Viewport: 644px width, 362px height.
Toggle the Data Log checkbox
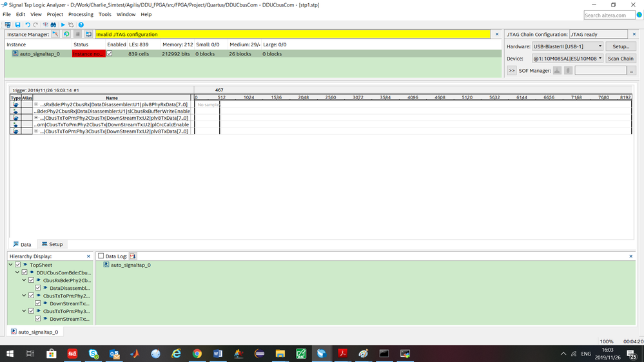[101, 256]
